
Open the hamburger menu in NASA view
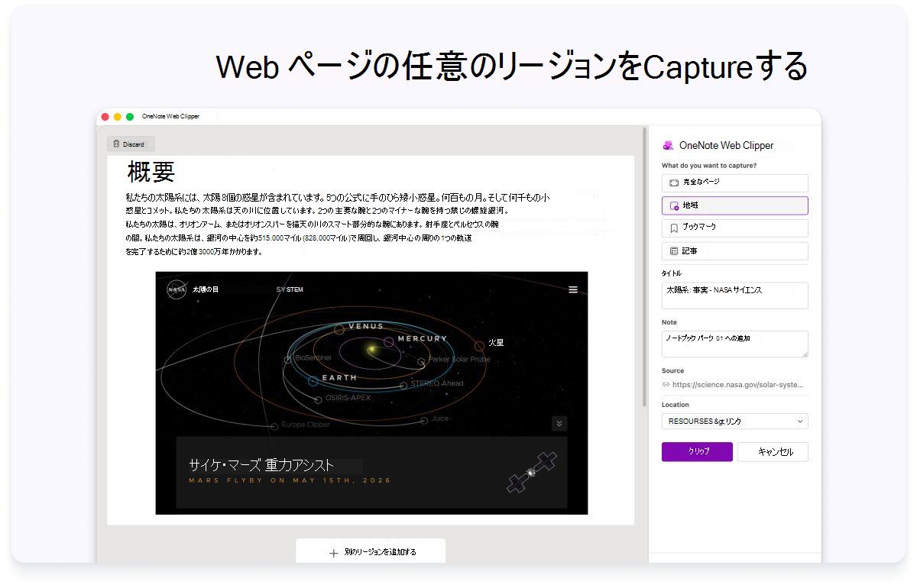(x=573, y=289)
